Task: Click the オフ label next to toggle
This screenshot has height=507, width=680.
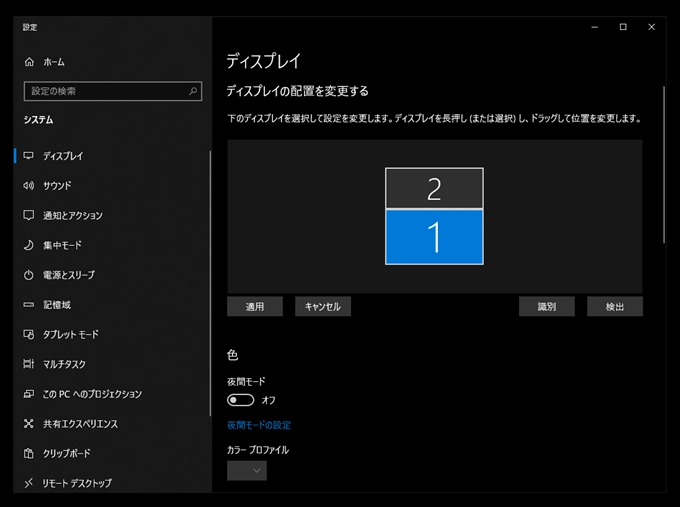Action: pos(268,400)
